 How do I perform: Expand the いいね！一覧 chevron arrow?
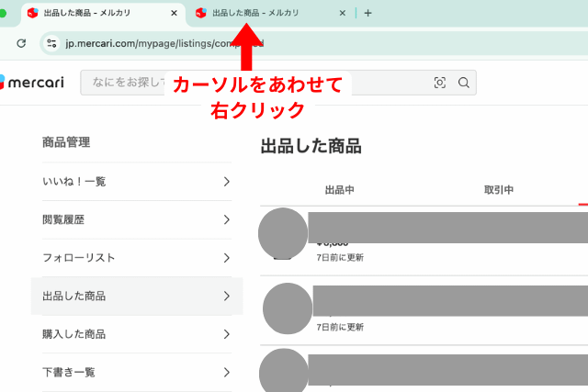pos(226,182)
